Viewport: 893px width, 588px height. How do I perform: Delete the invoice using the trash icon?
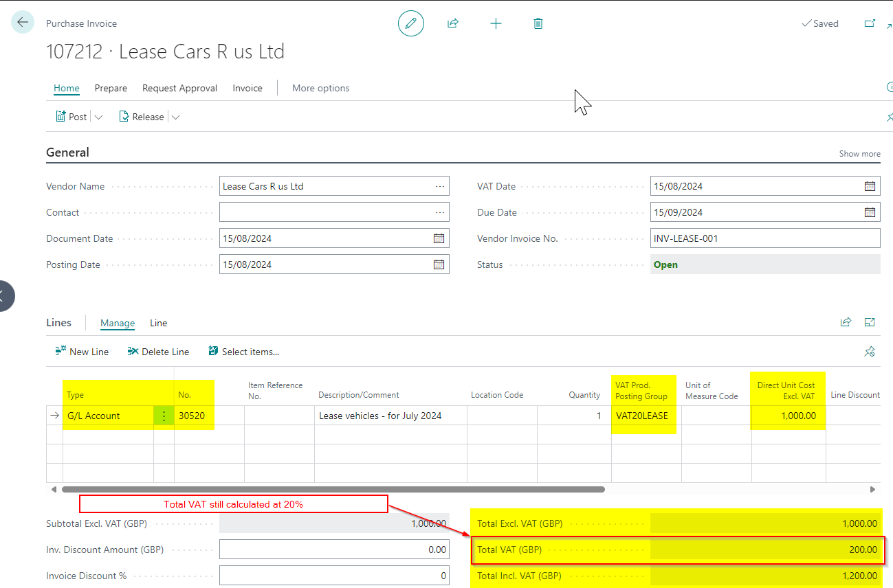click(x=538, y=23)
